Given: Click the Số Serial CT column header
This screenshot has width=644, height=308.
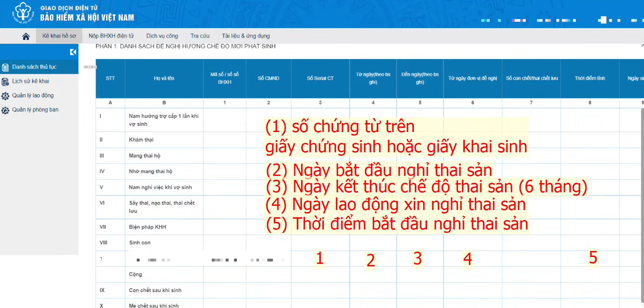Looking at the screenshot, I should 320,78.
